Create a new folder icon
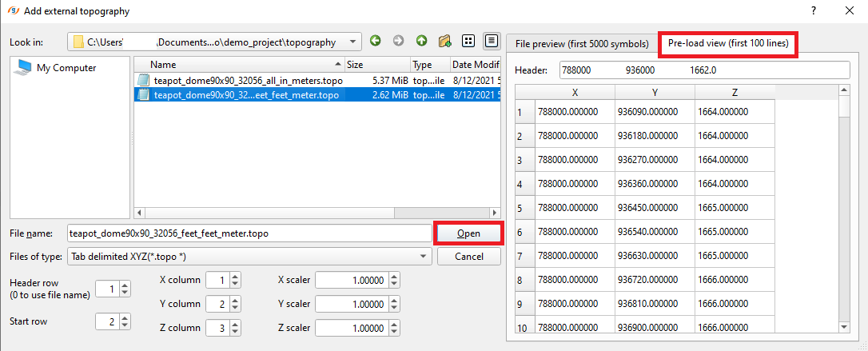Screen dimensions: 868x351 point(444,41)
